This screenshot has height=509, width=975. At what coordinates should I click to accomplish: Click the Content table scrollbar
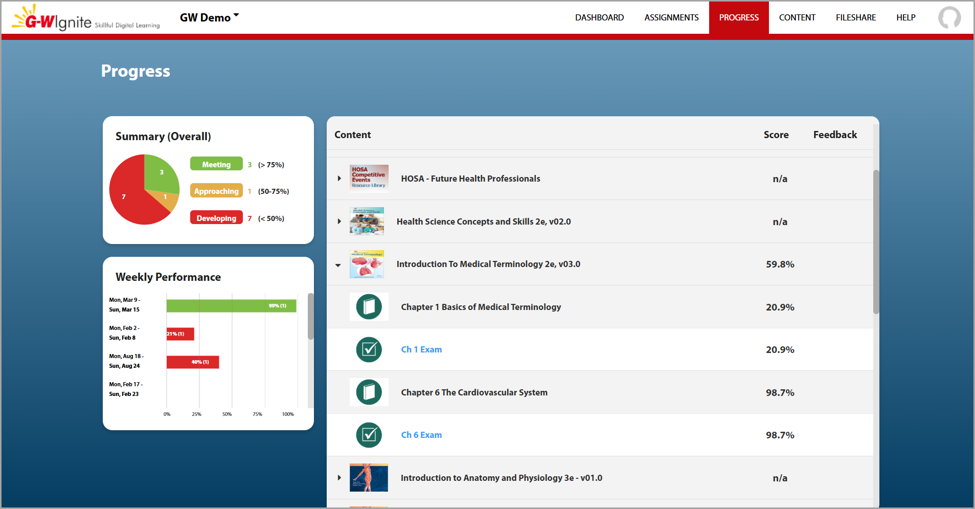click(876, 242)
